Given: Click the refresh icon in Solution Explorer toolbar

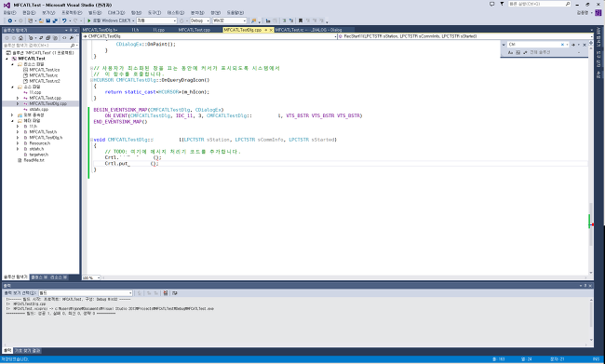Looking at the screenshot, I should (41, 38).
